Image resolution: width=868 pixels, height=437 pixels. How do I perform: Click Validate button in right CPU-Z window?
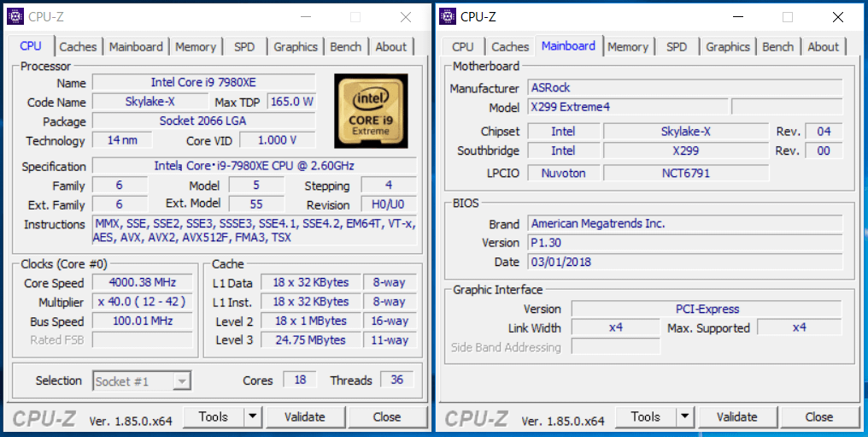[x=737, y=416]
